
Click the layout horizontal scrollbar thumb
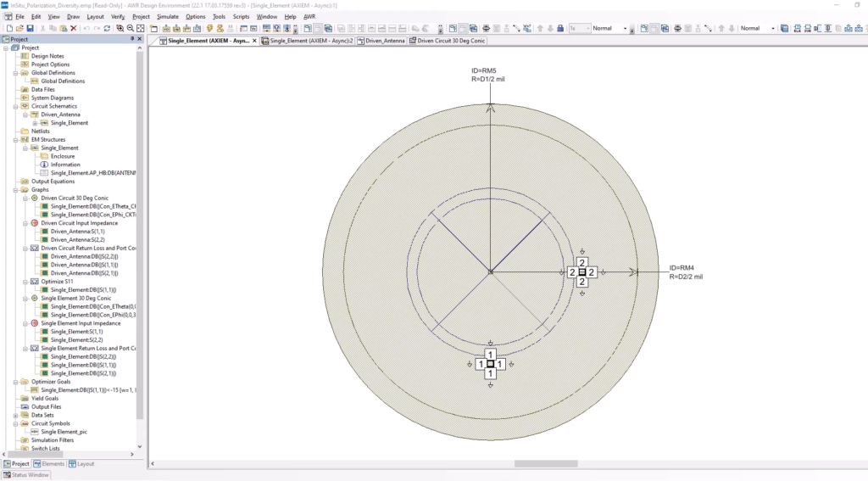[546, 464]
